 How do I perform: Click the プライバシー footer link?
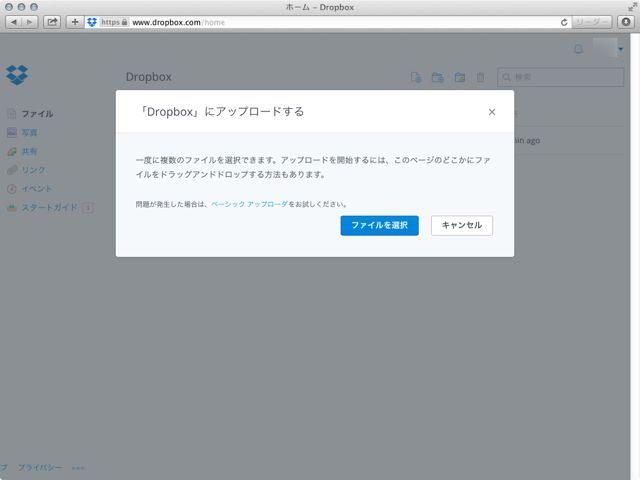pos(40,467)
